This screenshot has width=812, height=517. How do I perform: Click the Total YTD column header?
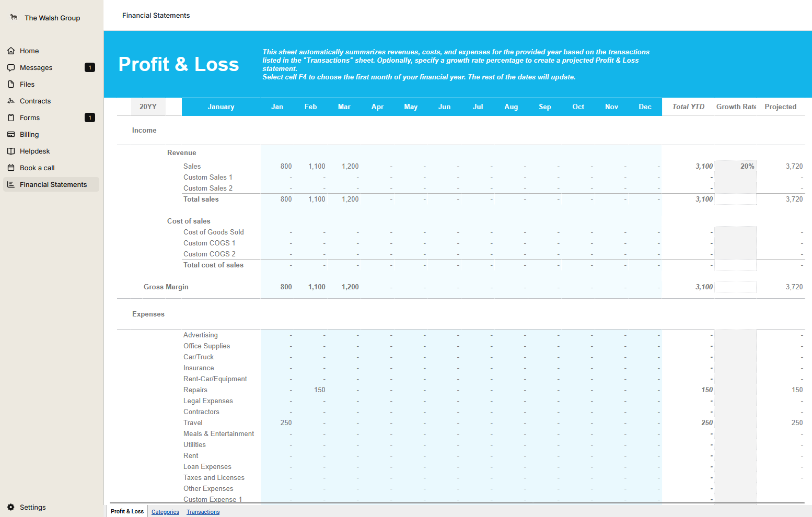tap(688, 107)
